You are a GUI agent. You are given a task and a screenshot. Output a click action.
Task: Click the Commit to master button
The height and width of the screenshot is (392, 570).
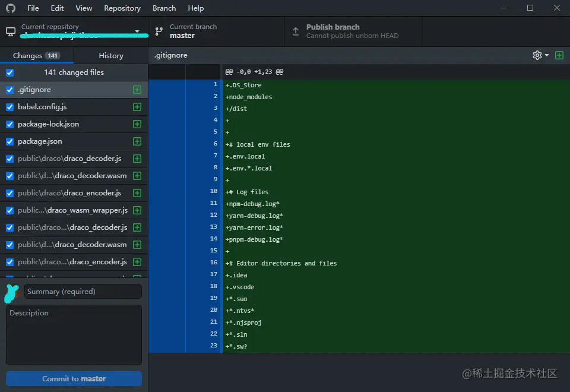click(x=74, y=378)
